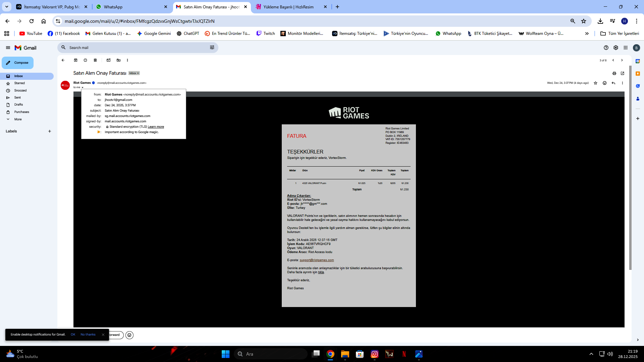644x362 pixels.
Task: Open email in a new window
Action: tap(623, 73)
